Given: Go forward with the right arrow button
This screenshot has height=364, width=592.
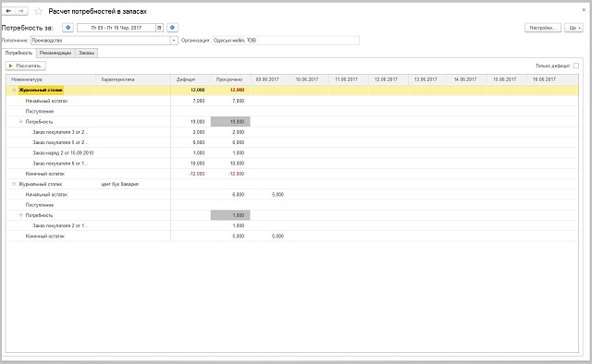Looking at the screenshot, I should [x=21, y=11].
